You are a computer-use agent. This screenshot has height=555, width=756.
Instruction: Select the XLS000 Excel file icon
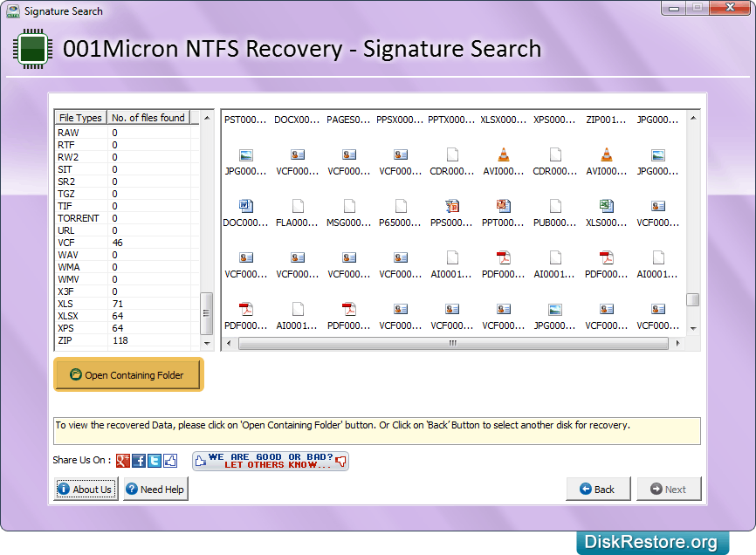click(607, 206)
